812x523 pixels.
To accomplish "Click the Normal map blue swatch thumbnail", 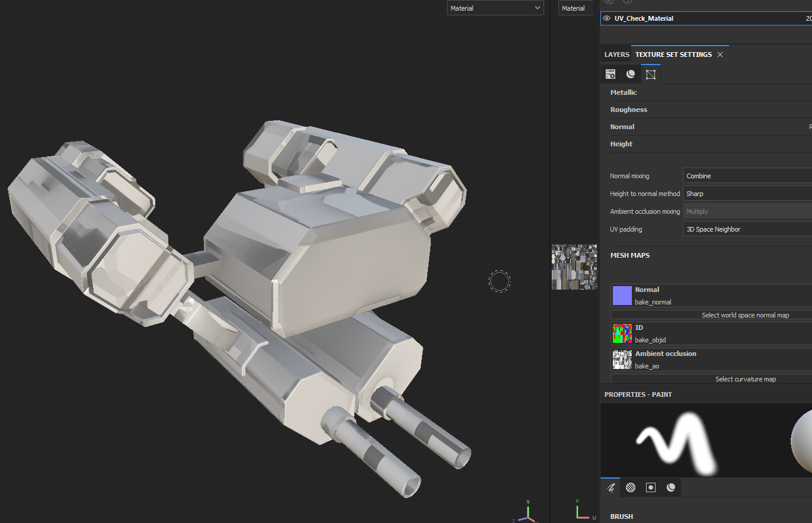I will coord(622,296).
